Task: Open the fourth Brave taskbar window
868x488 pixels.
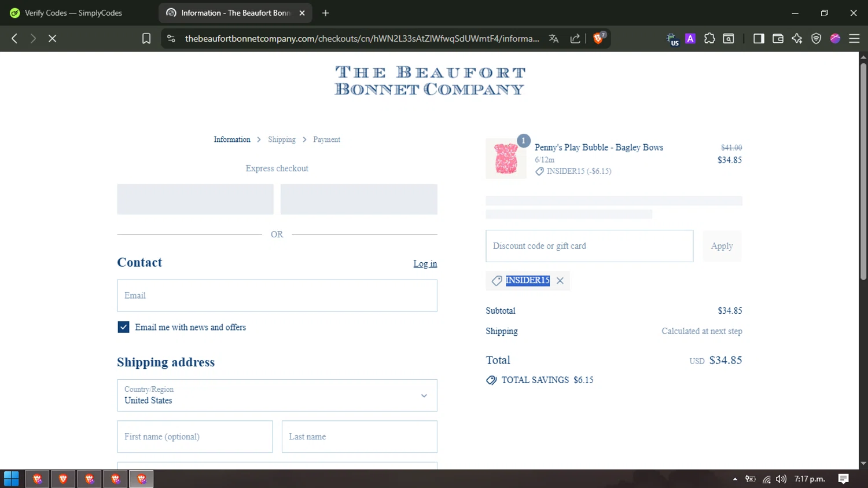Action: point(116,479)
